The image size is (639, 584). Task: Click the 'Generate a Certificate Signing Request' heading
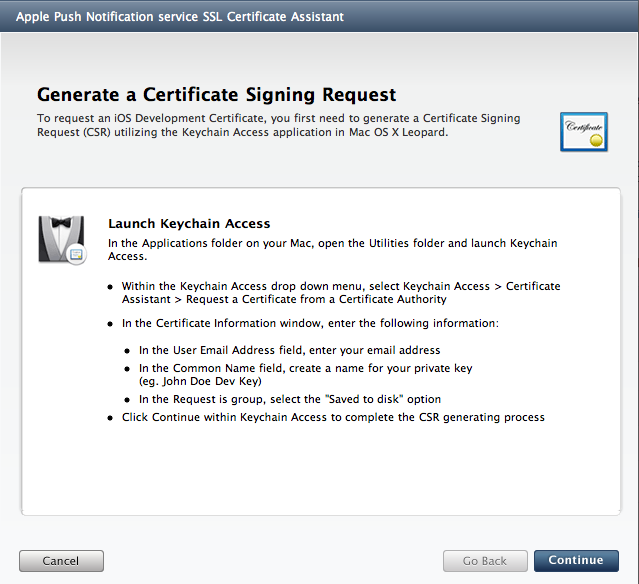tap(216, 95)
